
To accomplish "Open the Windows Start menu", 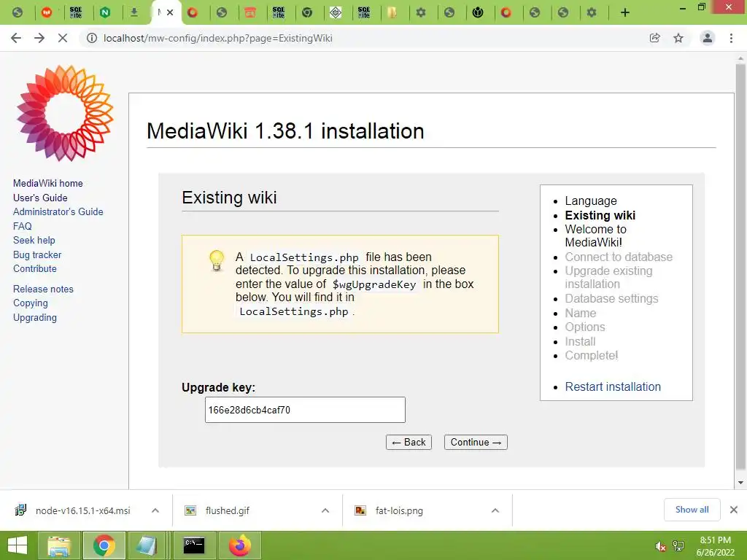I will click(x=18, y=545).
